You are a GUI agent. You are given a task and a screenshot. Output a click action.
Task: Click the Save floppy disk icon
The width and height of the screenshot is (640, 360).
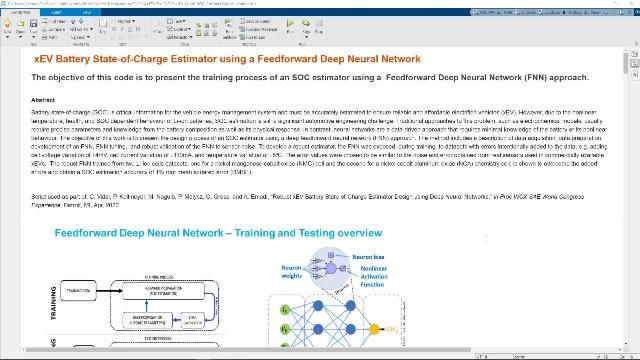tap(33, 24)
